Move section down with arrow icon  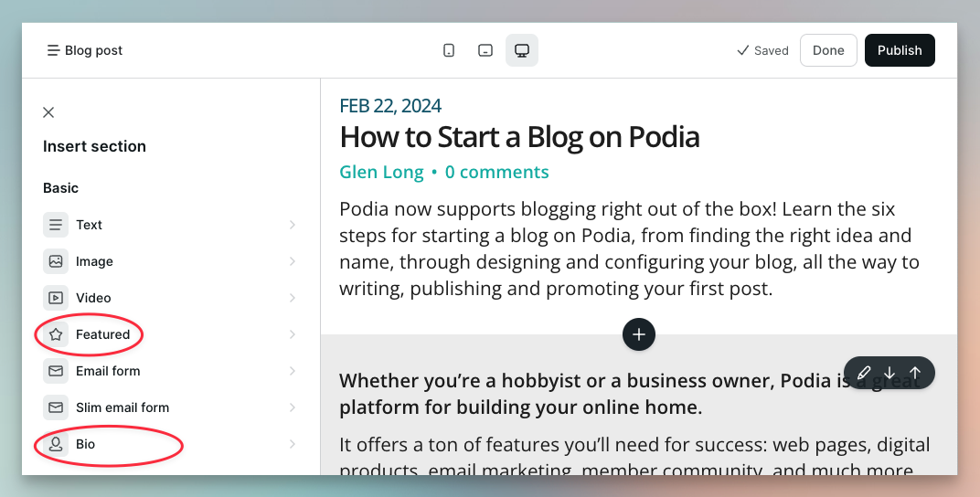889,373
